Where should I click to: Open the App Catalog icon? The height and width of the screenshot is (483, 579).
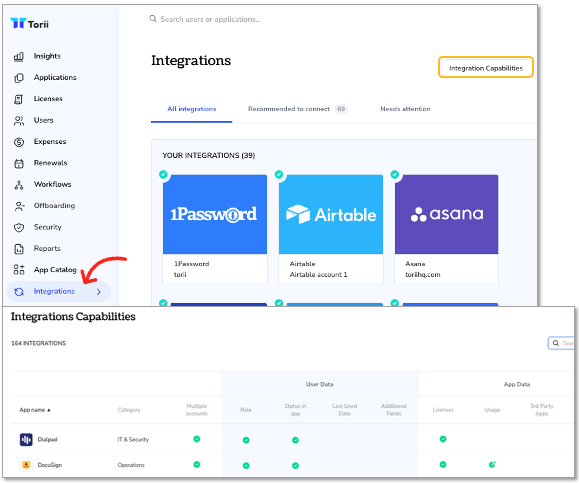pos(19,270)
